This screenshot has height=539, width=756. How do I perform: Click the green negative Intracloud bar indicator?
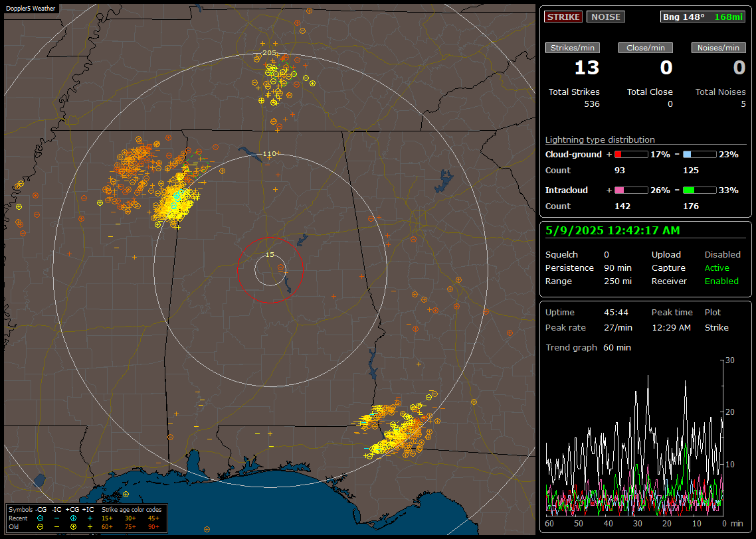coord(700,191)
